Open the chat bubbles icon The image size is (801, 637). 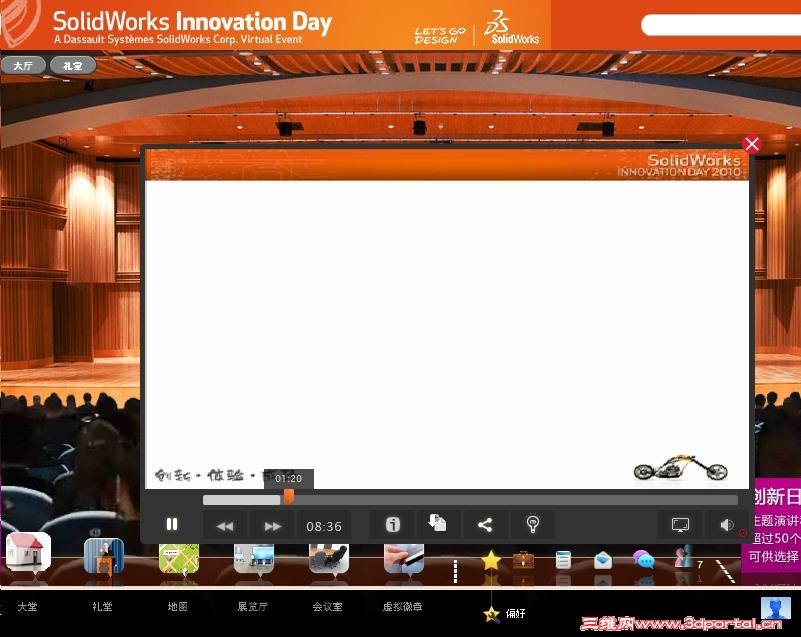pyautogui.click(x=644, y=560)
